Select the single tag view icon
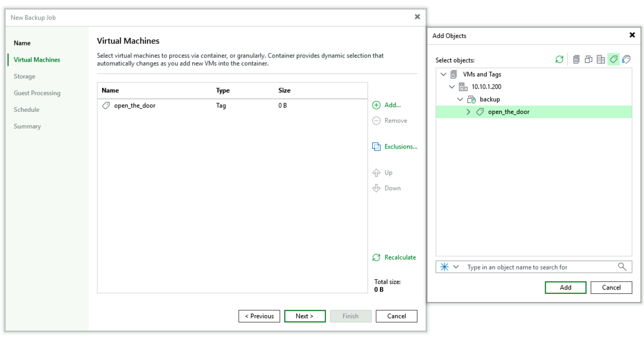Viewport: 644px width, 337px height. click(613, 60)
